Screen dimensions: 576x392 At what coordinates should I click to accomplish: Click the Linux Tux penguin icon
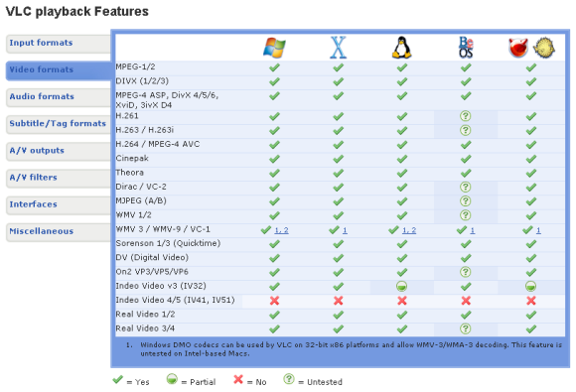[x=401, y=48]
